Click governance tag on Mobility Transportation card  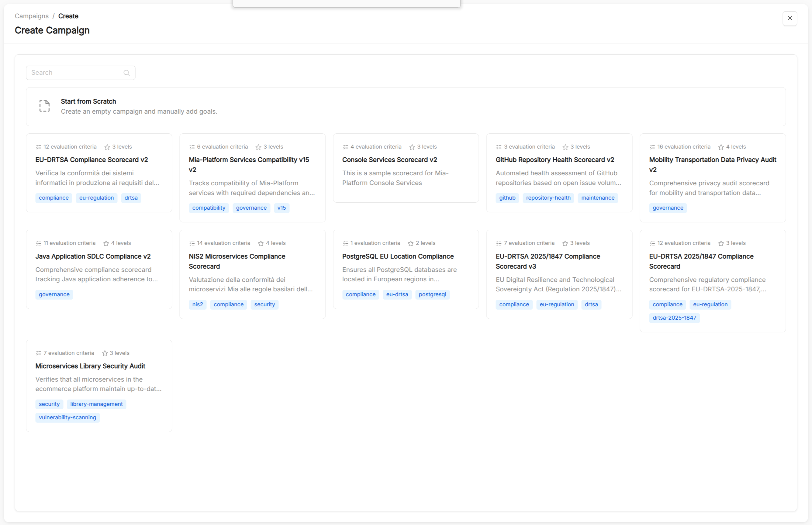668,208
